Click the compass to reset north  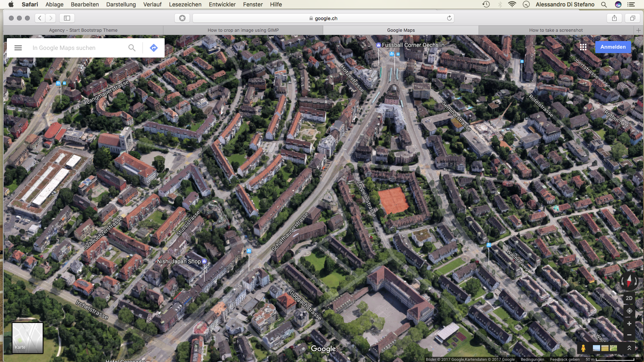629,281
